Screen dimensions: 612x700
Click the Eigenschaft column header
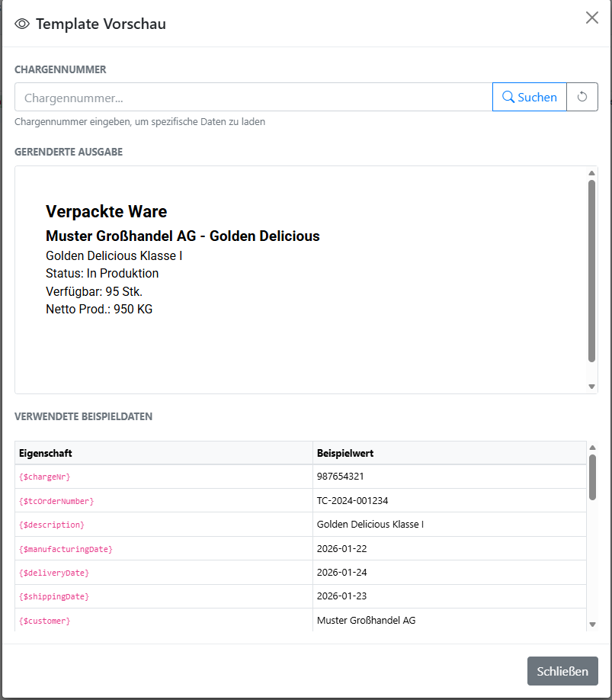click(43, 453)
